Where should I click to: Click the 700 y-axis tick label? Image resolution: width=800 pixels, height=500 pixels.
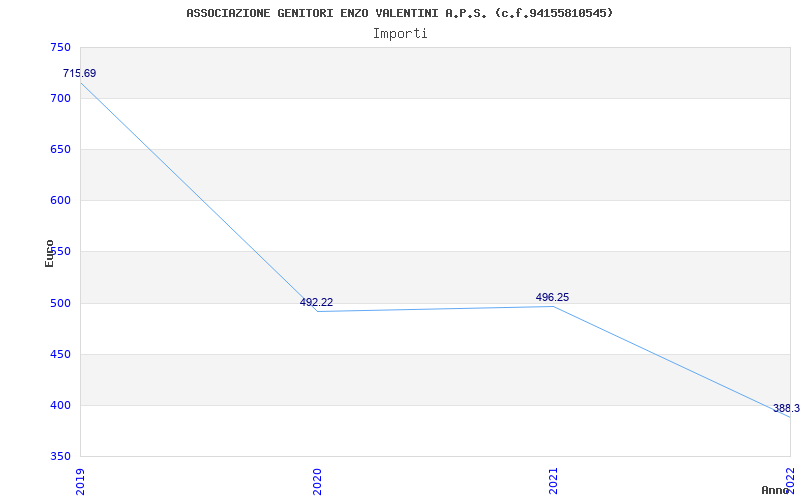point(60,98)
